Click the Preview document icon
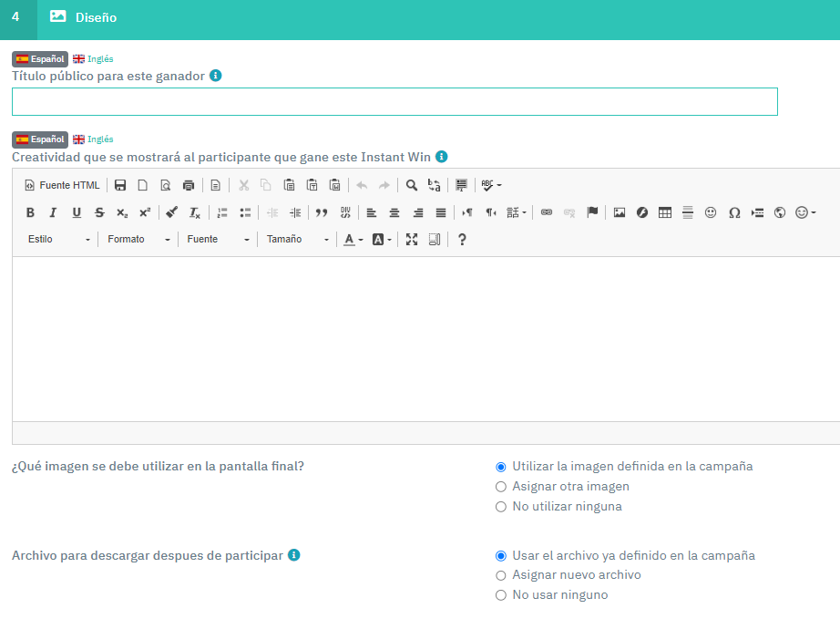The image size is (840, 629). click(x=166, y=186)
